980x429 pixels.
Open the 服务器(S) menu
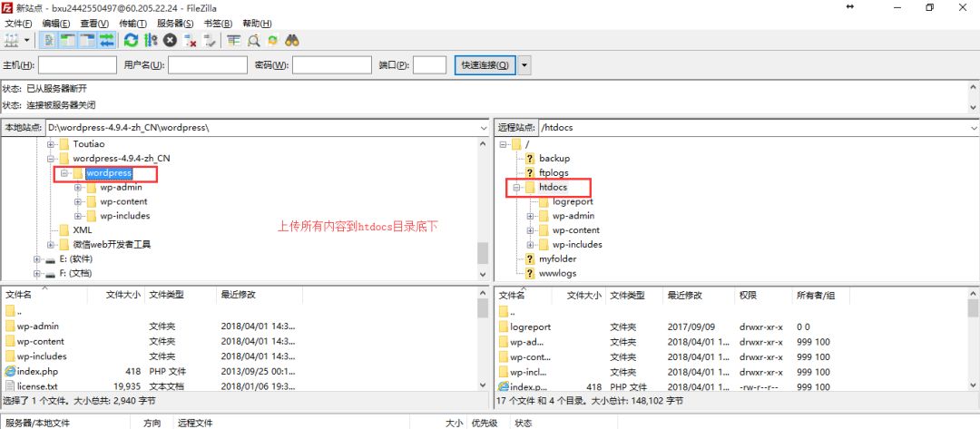coord(175,23)
